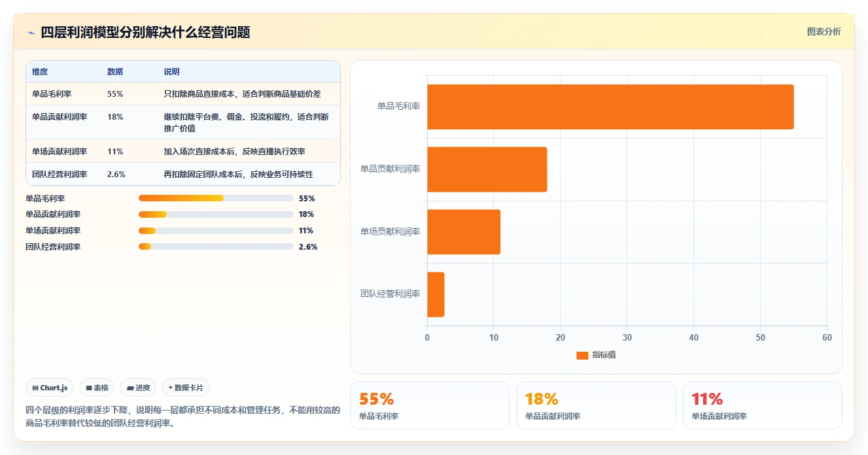Click the 单场贡献利润率 chart bar

pos(464,232)
